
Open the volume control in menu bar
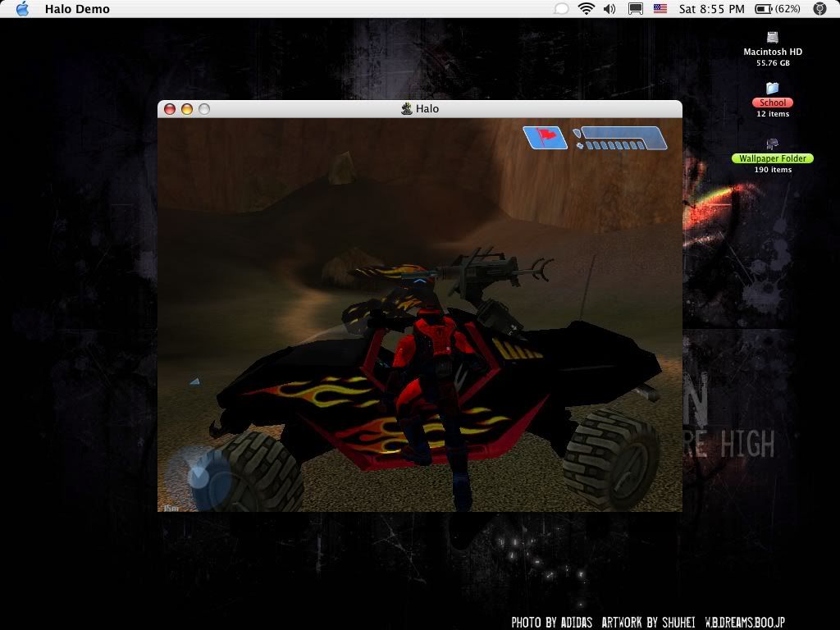click(x=609, y=8)
